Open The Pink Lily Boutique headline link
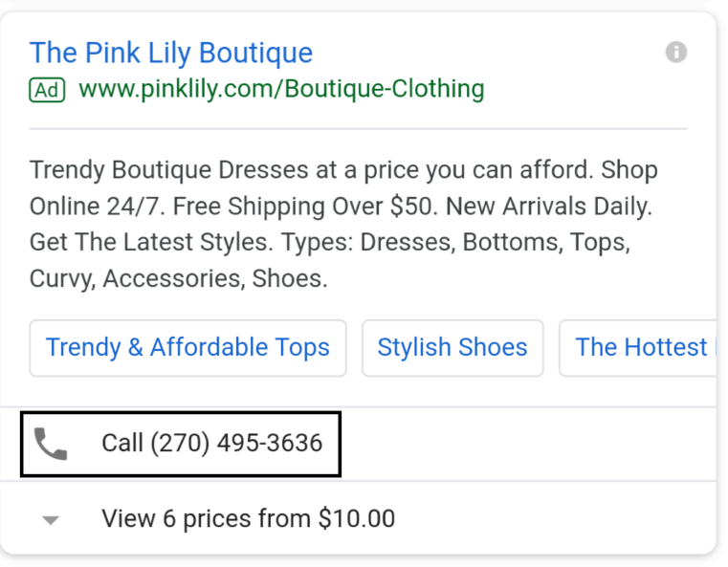Screen dimensions: 728x567 coord(171,53)
